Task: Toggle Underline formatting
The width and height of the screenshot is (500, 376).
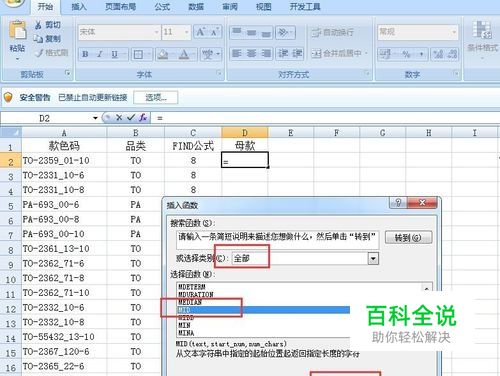Action: click(x=114, y=54)
